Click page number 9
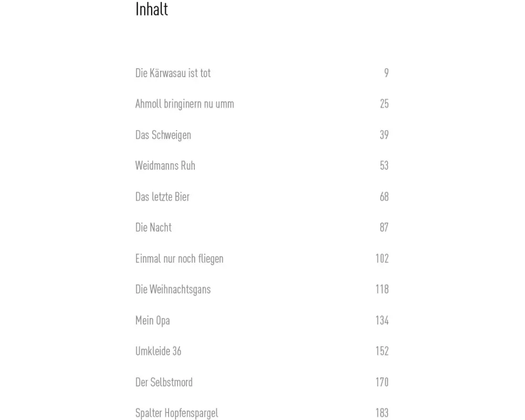This screenshot has width=525, height=420. [386, 73]
